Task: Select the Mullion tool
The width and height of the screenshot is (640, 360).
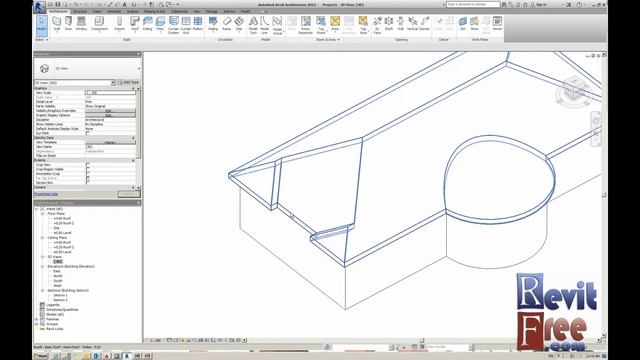Action: tap(198, 24)
